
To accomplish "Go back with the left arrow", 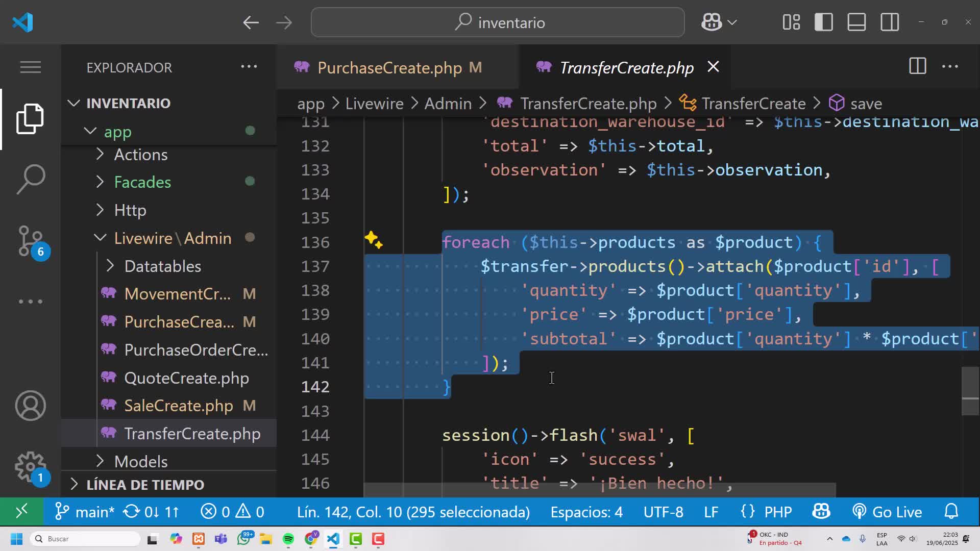I will (x=251, y=22).
